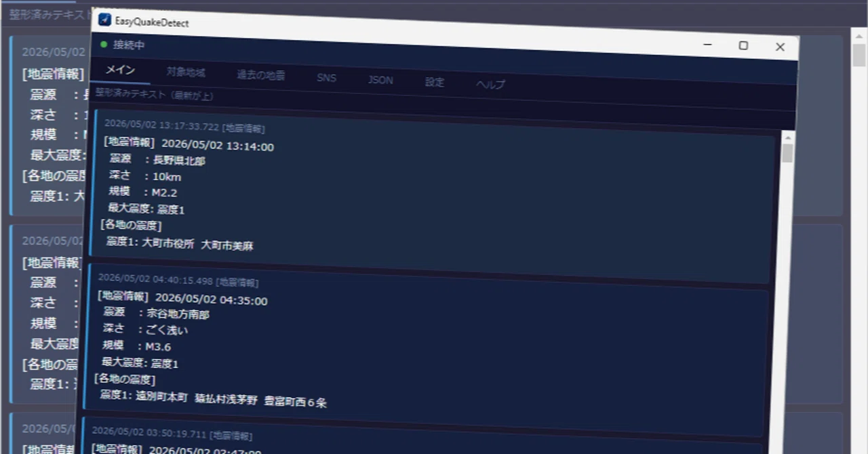The height and width of the screenshot is (454, 868).
Task: Click timestamp 2026/05/02 04:40:15.498
Action: point(155,278)
